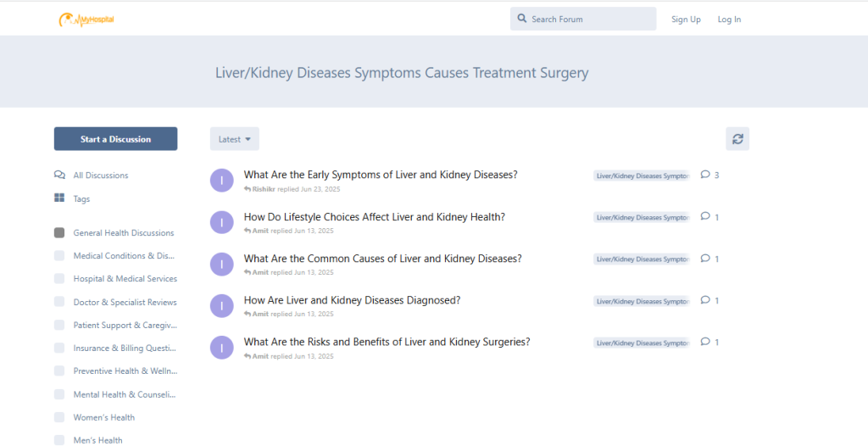Click the refresh icon button
This screenshot has height=446, width=868.
[737, 139]
